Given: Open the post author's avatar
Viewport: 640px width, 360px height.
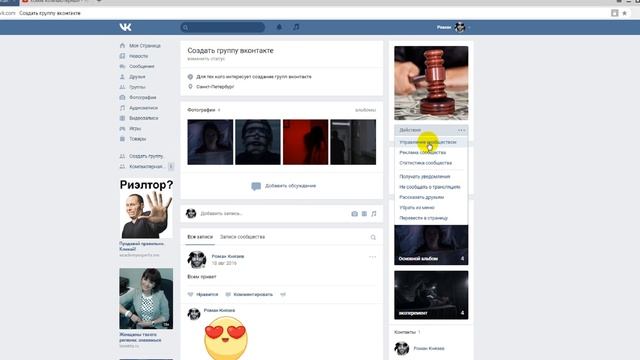Looking at the screenshot, I should [x=197, y=260].
